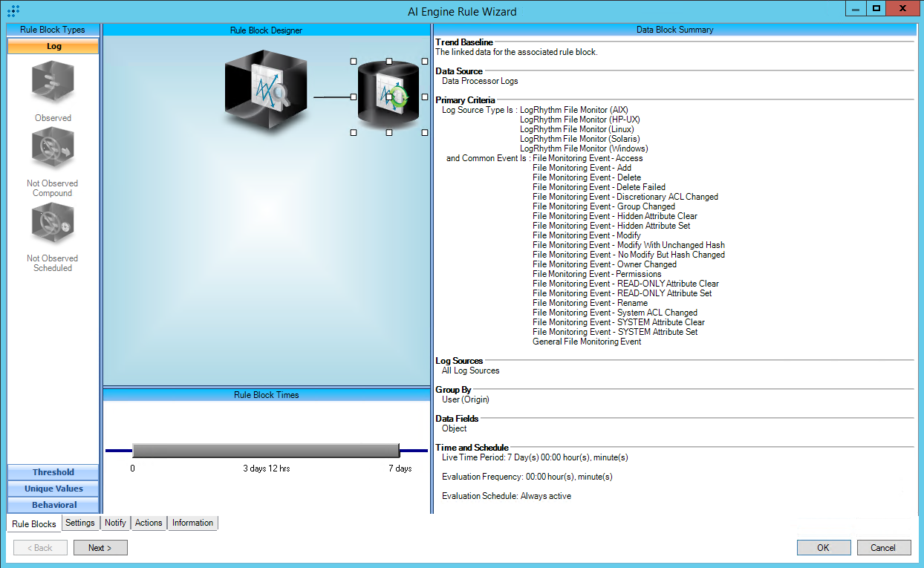Open the Notify tab
The width and height of the screenshot is (924, 568).
(x=115, y=523)
